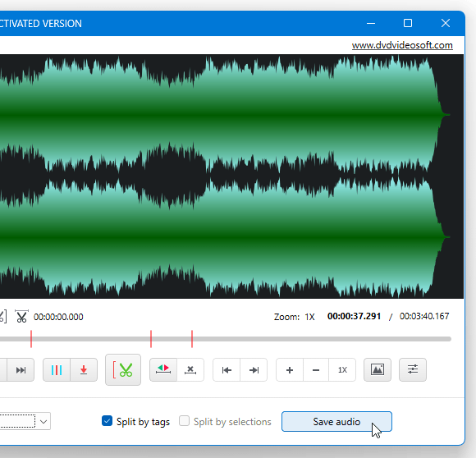Click the current time 00:00:37.291
The width and height of the screenshot is (476, 458).
coord(354,316)
